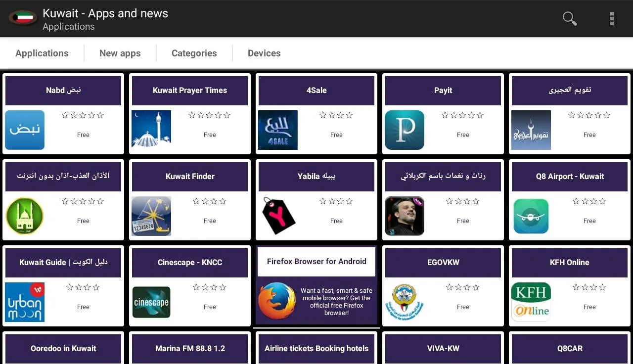Screen dimensions: 633x364
Task: Open the تقويم العجيرى app icon
Action: pyautogui.click(x=531, y=130)
